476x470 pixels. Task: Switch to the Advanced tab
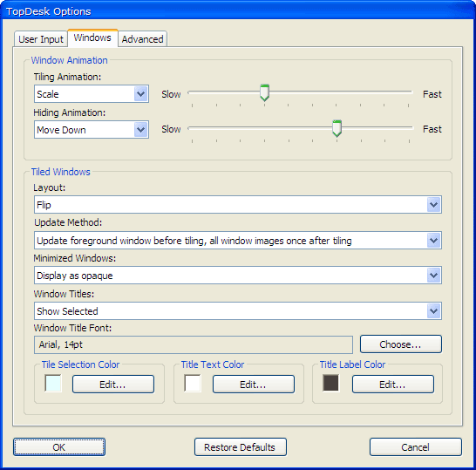pyautogui.click(x=142, y=39)
